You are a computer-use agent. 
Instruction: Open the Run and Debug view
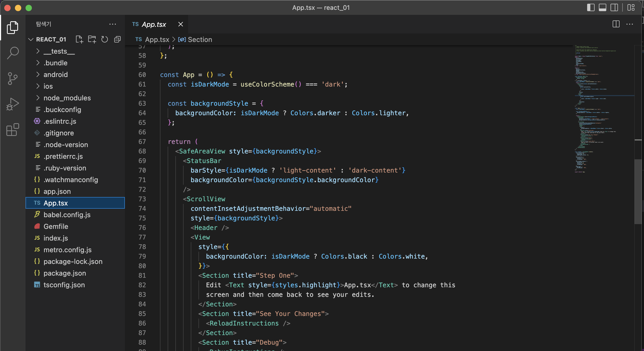(12, 104)
